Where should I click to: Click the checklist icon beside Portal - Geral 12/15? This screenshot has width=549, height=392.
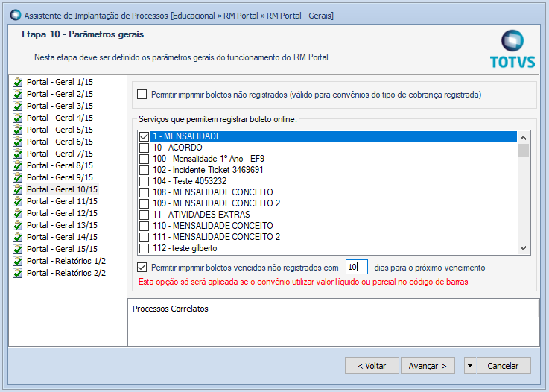click(18, 213)
